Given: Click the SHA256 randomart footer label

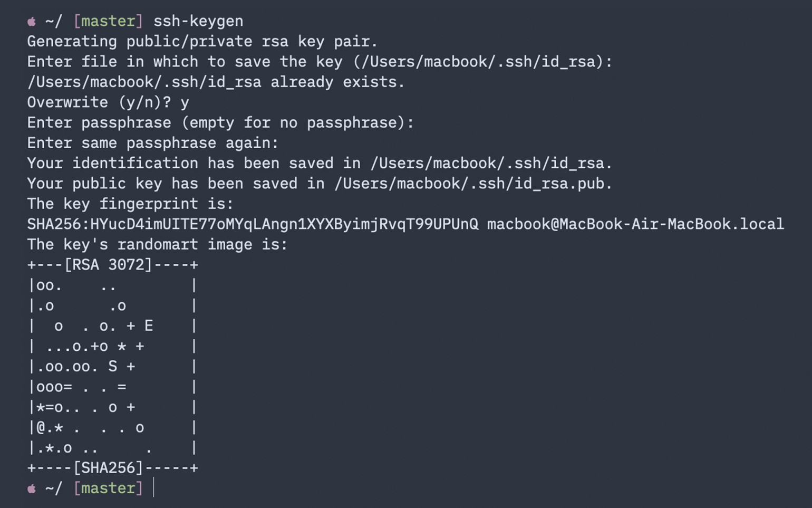Looking at the screenshot, I should [108, 468].
